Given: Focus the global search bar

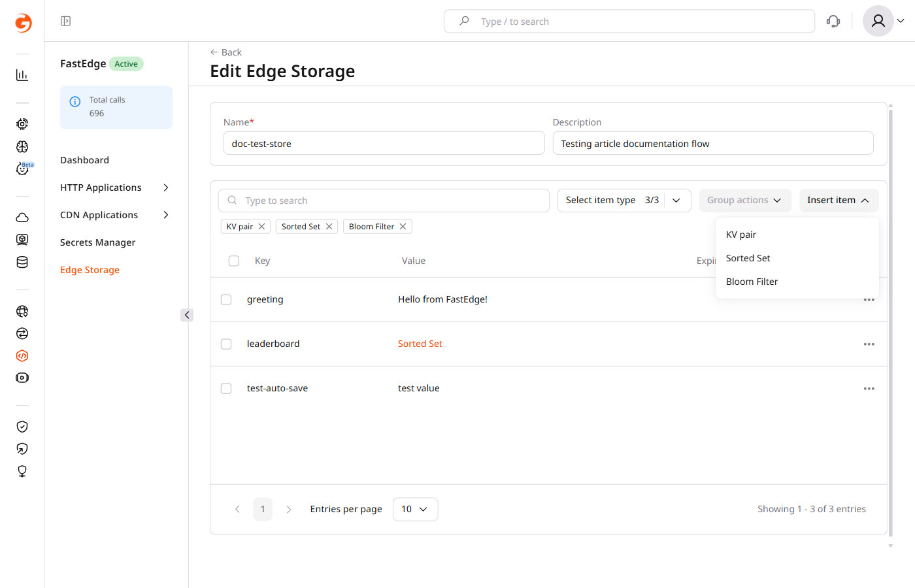Looking at the screenshot, I should (629, 21).
